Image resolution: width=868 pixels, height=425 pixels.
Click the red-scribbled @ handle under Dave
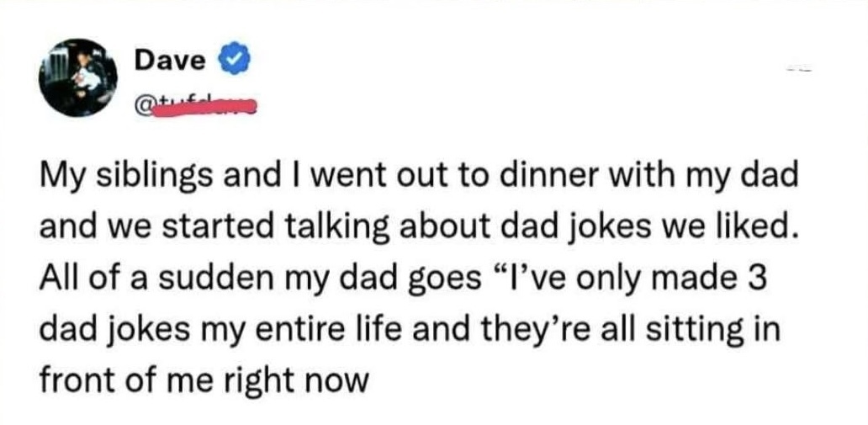(194, 106)
